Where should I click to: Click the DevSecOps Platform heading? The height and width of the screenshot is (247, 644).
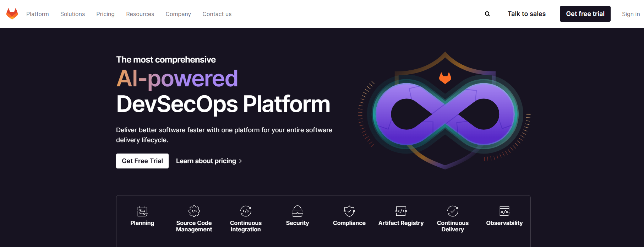pos(223,104)
